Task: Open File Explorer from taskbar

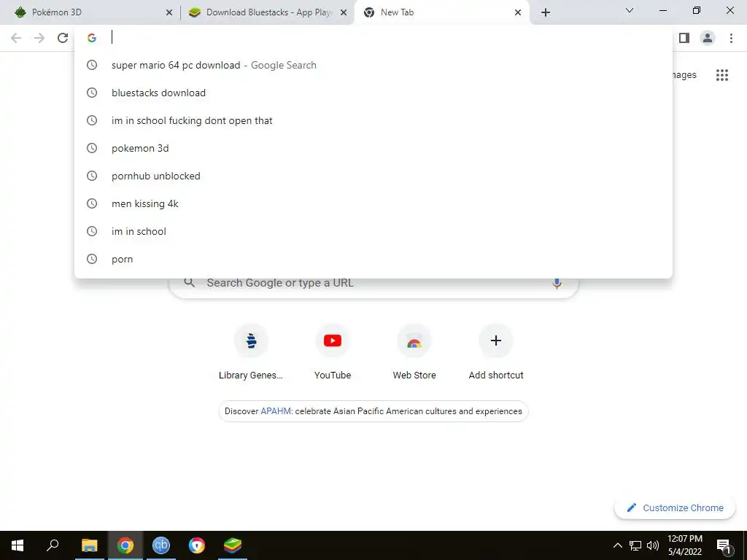Action: 89,545
